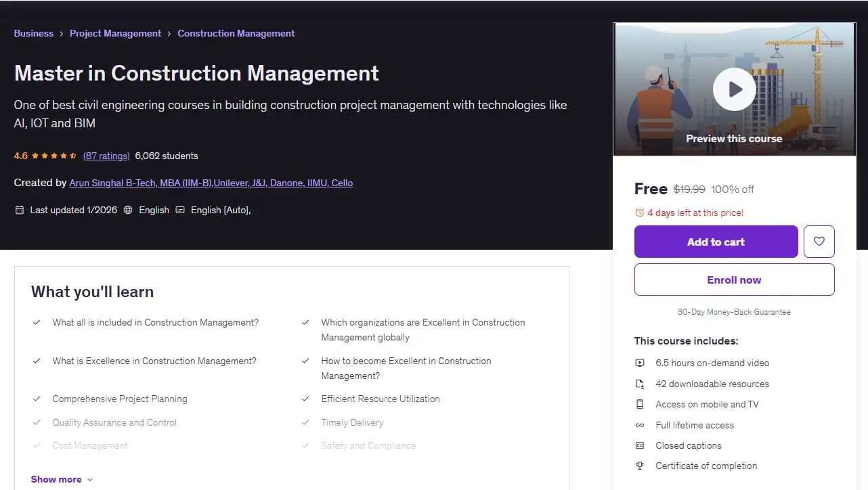This screenshot has height=490, width=868.
Task: Click checkmark beside 'How to become Excellent'
Action: pyautogui.click(x=305, y=361)
